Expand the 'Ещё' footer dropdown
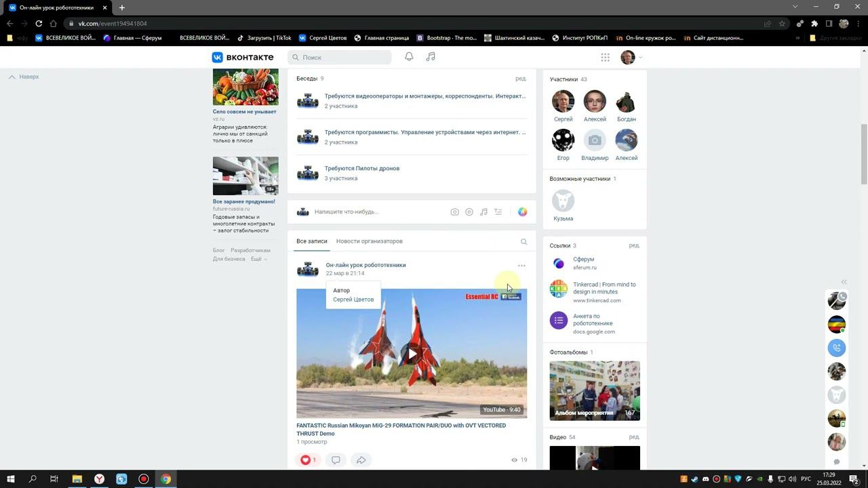Screen dimensions: 868x488 point(258,259)
